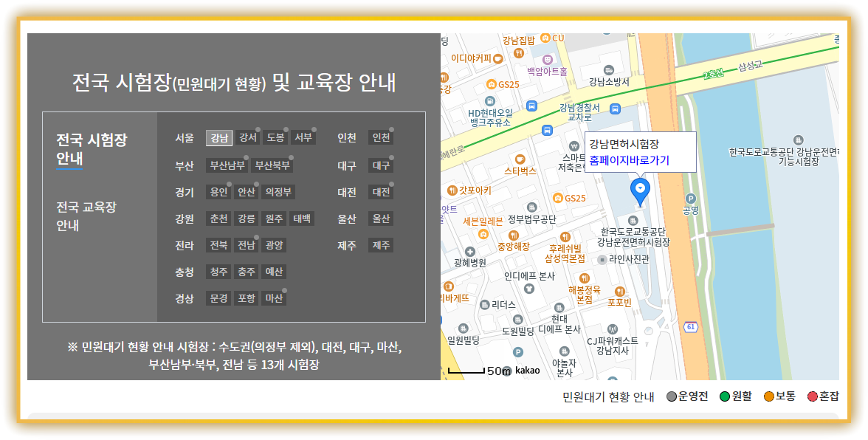Click the CJ파워캐스트 antenna icon
Viewport: 868px width, 440px height.
612,330
